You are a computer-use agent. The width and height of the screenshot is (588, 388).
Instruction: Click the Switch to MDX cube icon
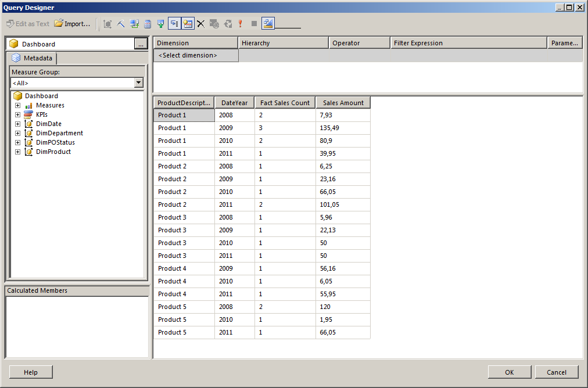point(107,24)
